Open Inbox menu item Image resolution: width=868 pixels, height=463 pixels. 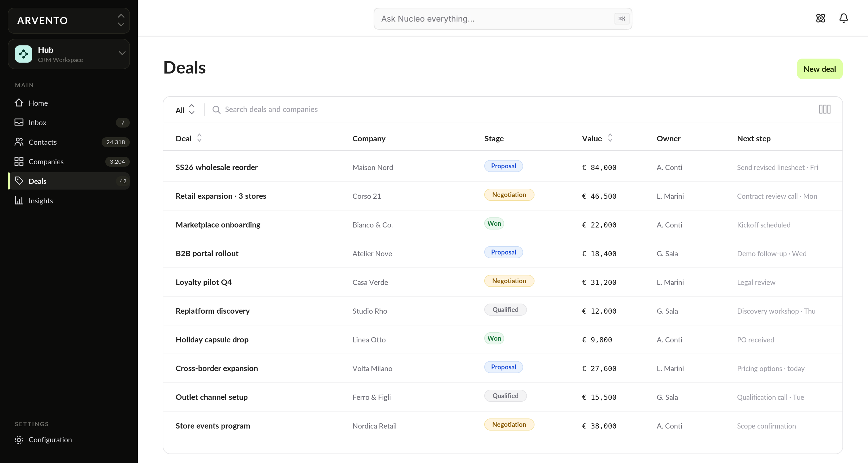click(69, 122)
